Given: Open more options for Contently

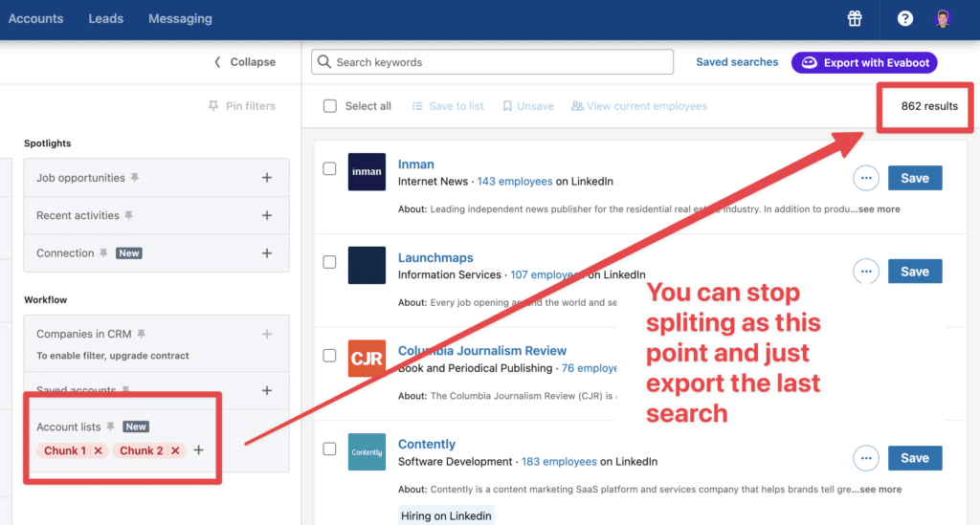Looking at the screenshot, I should pos(865,457).
